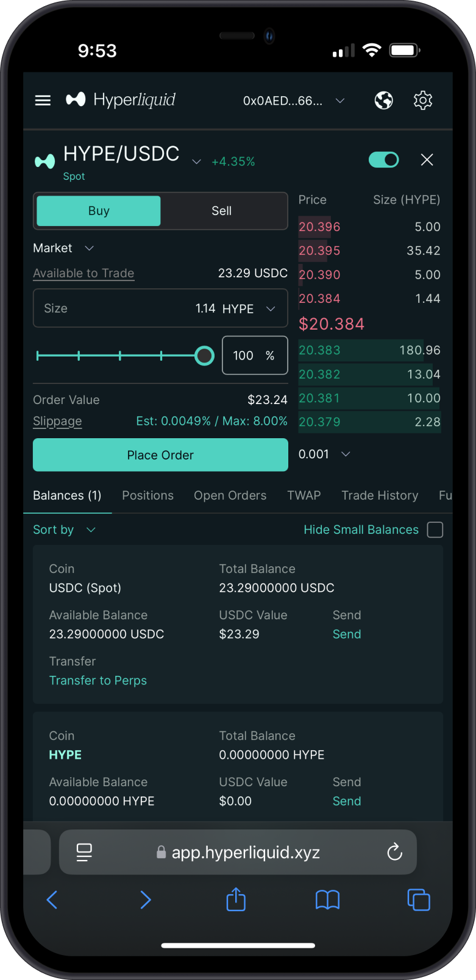Switch to TWAP tab
Screen dimensions: 476x980
304,495
